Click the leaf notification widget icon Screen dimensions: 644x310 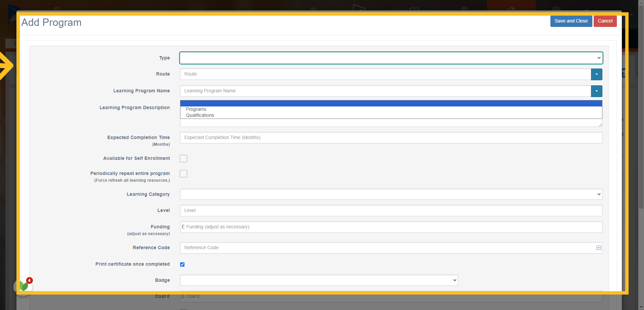pyautogui.click(x=23, y=286)
